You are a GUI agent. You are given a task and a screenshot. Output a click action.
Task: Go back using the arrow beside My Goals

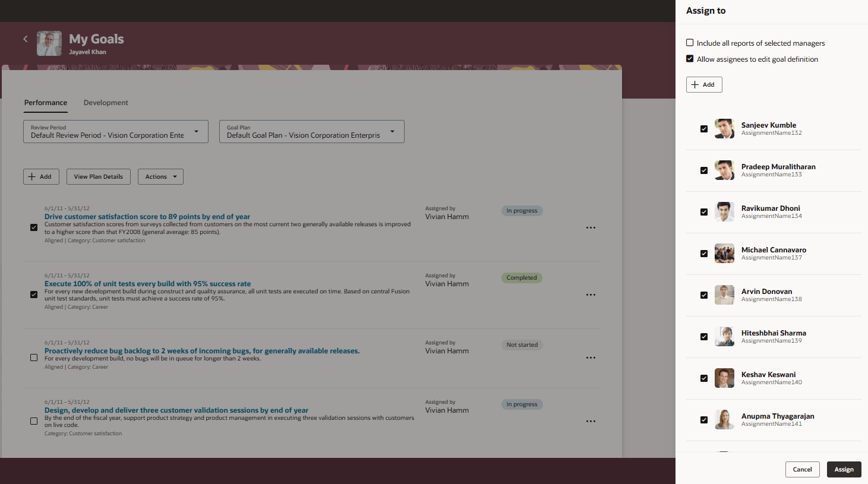point(26,39)
